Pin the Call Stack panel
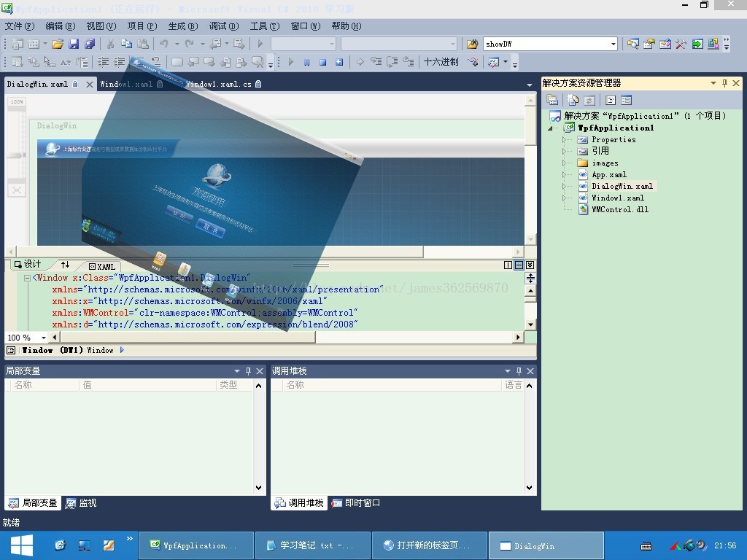747x560 pixels. 519,371
